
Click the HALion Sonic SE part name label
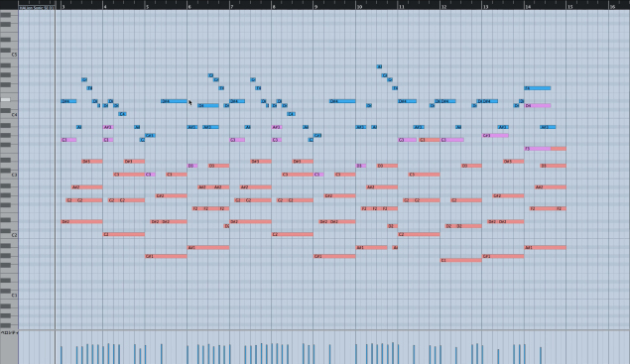click(37, 7)
